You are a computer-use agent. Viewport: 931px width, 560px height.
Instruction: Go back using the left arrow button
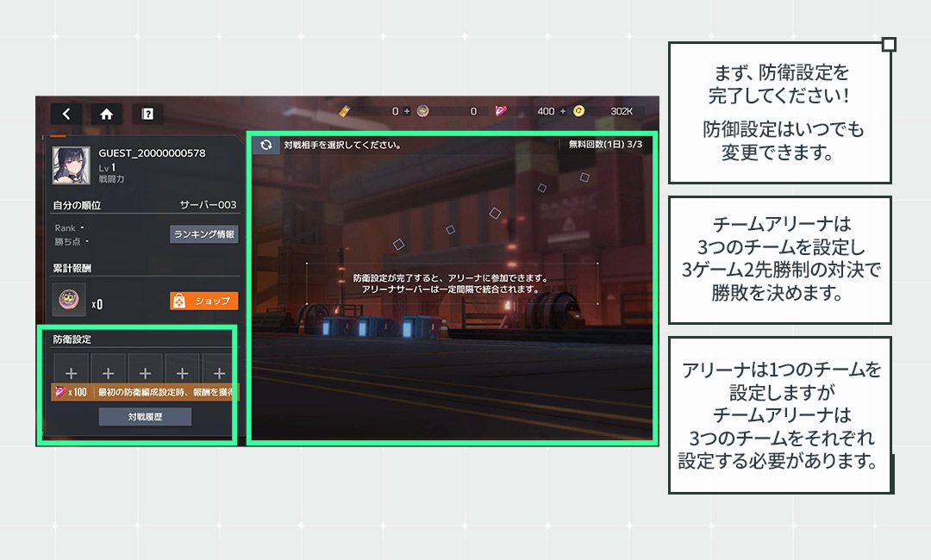point(66,114)
